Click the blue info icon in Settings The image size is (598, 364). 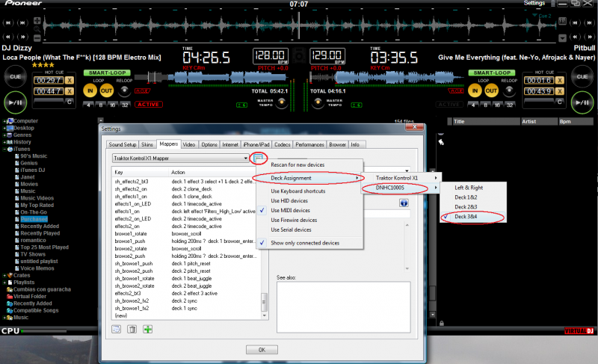pos(117,328)
